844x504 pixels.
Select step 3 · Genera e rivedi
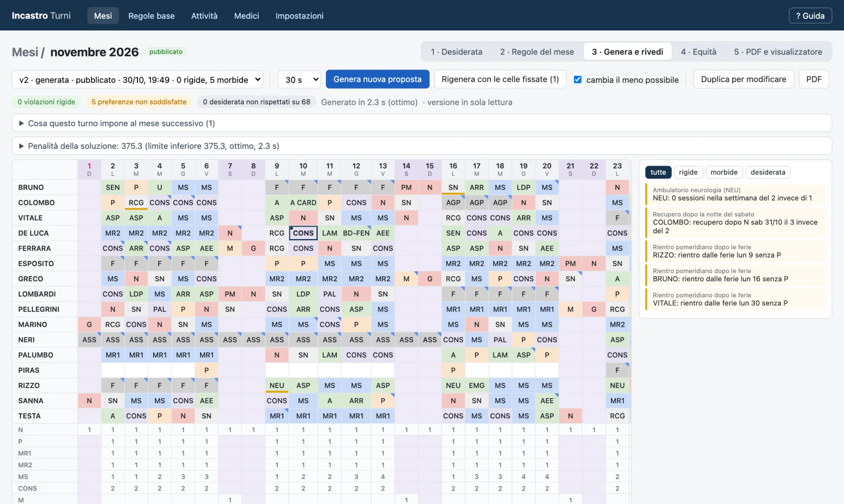(x=627, y=51)
